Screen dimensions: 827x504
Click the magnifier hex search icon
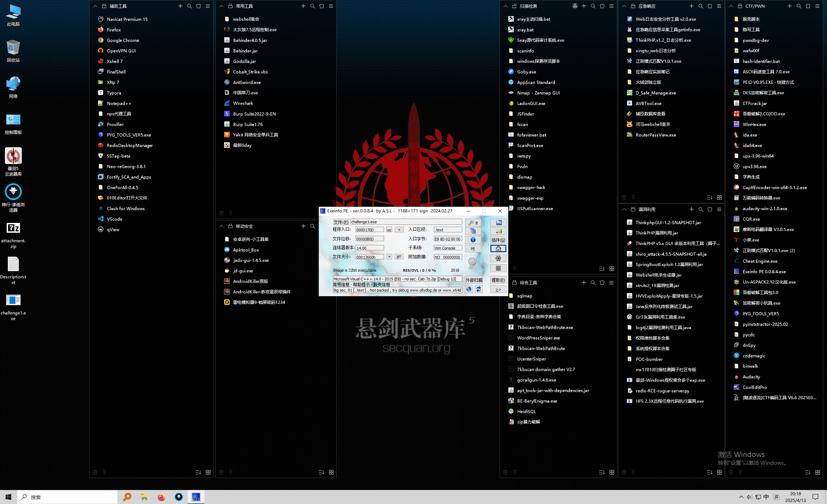point(473,223)
